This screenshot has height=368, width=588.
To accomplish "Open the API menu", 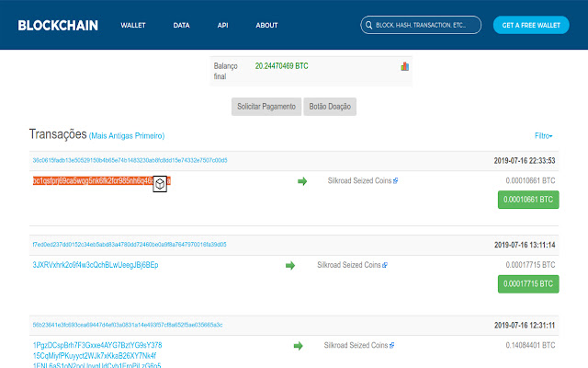I will (x=222, y=25).
